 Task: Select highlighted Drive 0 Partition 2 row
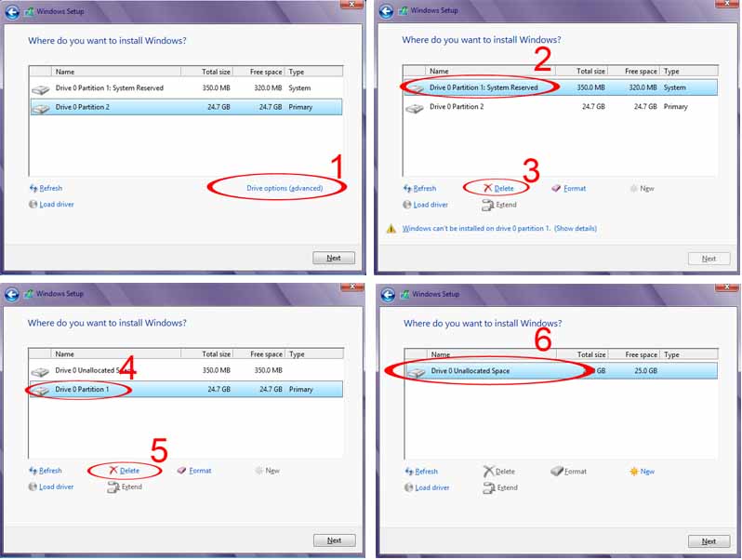pyautogui.click(x=186, y=107)
